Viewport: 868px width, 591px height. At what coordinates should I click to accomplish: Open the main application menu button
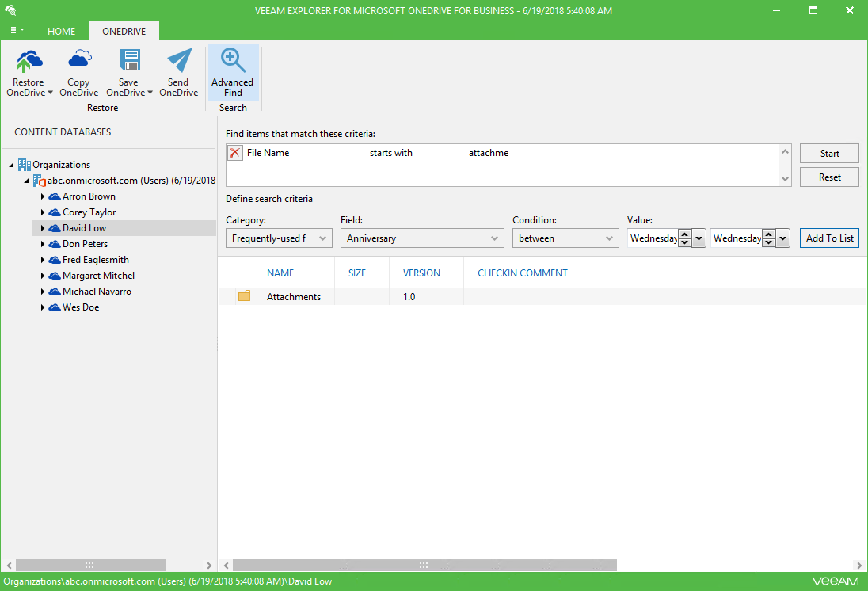point(17,30)
